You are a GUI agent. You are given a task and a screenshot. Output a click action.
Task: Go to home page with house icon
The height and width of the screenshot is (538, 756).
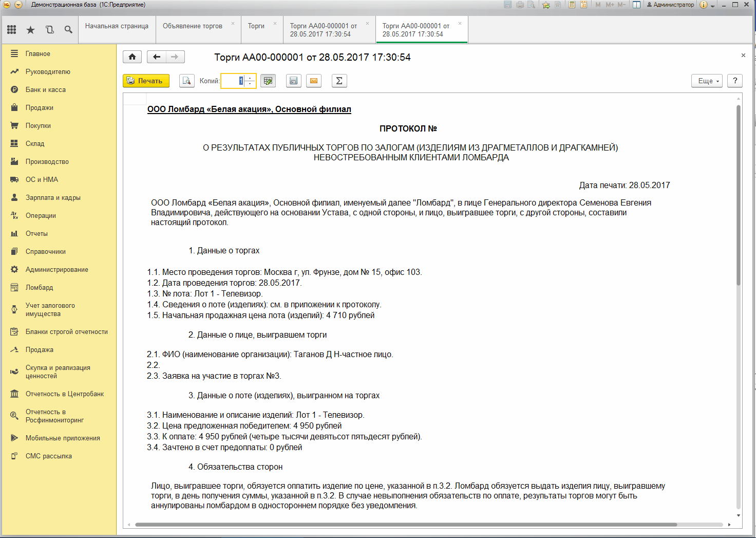click(132, 57)
